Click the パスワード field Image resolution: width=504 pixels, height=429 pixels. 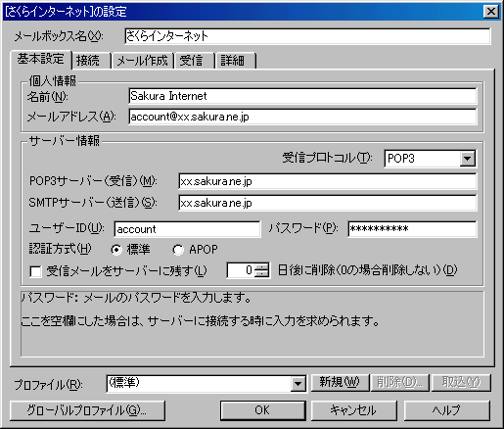click(412, 228)
